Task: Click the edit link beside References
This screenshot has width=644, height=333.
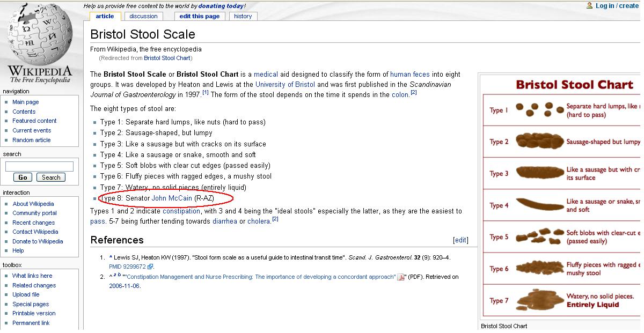Action: coord(460,240)
